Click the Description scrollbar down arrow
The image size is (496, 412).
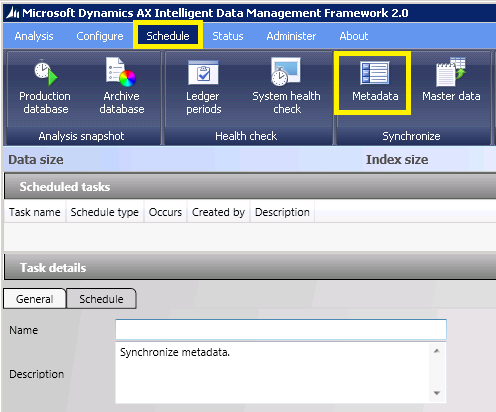pyautogui.click(x=437, y=393)
